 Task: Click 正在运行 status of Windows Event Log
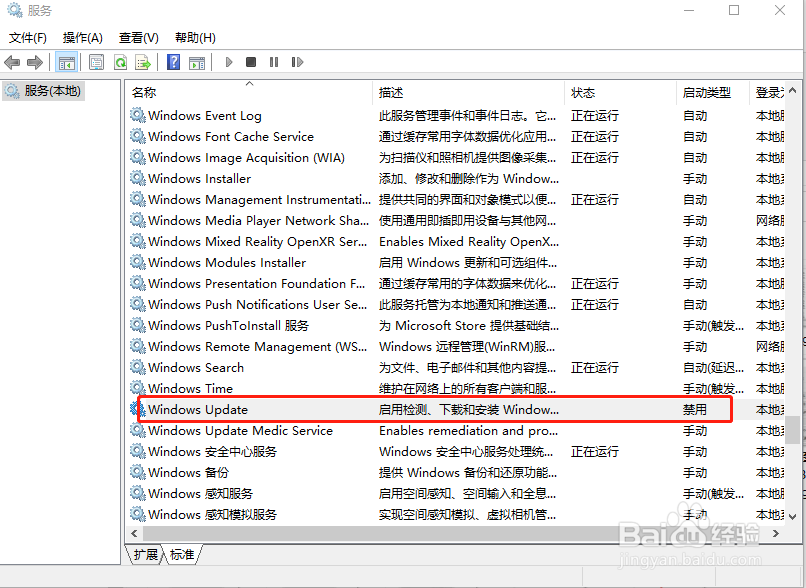(x=595, y=116)
